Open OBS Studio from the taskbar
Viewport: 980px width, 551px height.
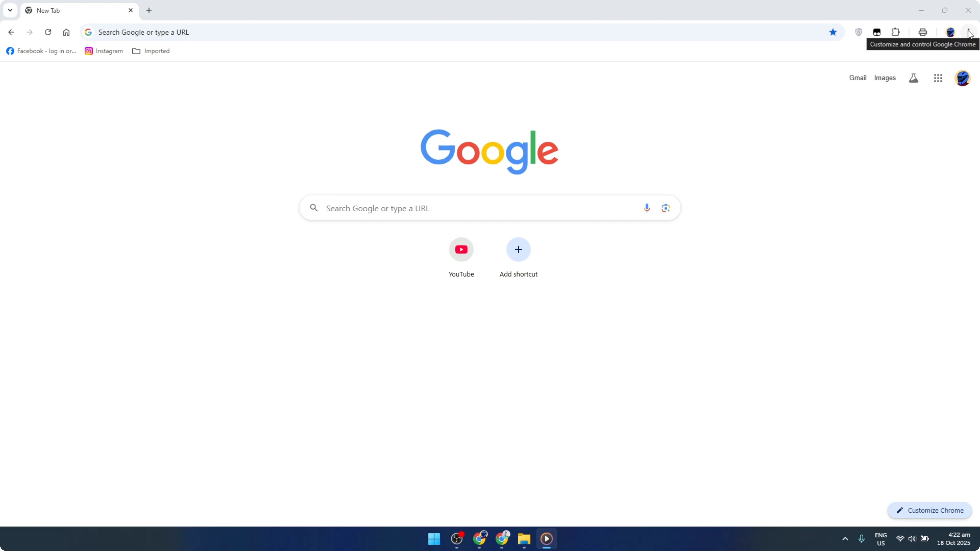457,538
